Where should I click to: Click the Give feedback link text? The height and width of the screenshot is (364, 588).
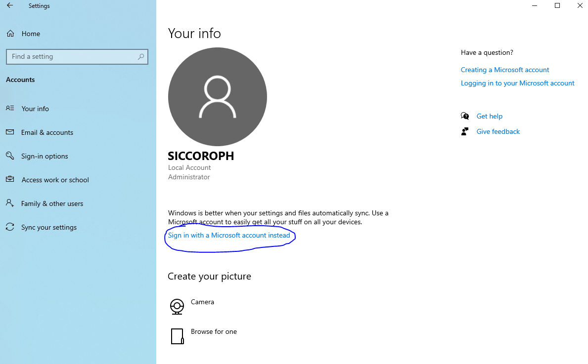498,131
